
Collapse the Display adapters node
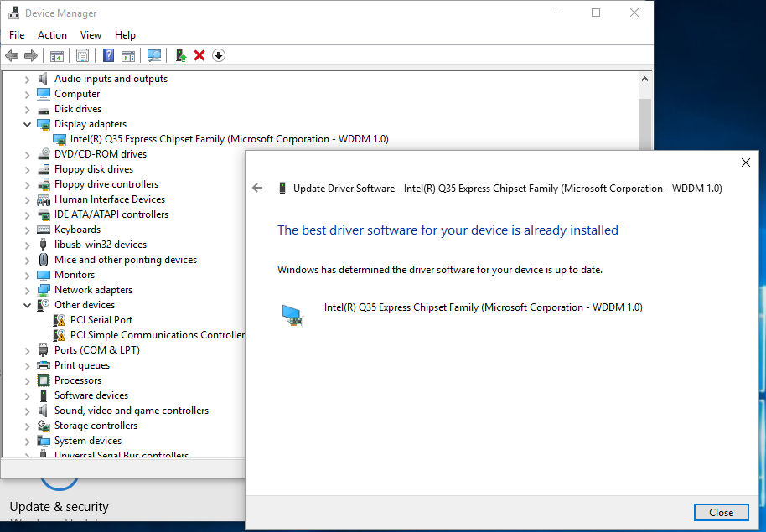[28, 124]
